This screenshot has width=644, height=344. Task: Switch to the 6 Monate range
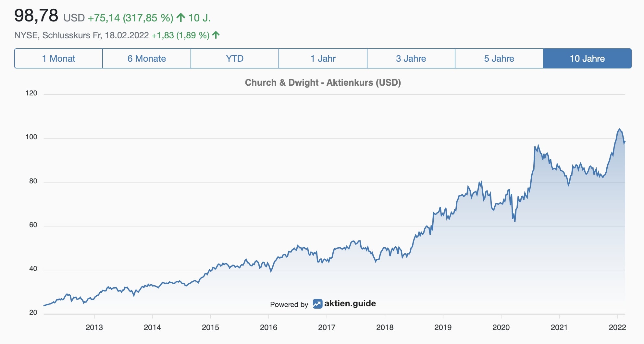pos(147,58)
